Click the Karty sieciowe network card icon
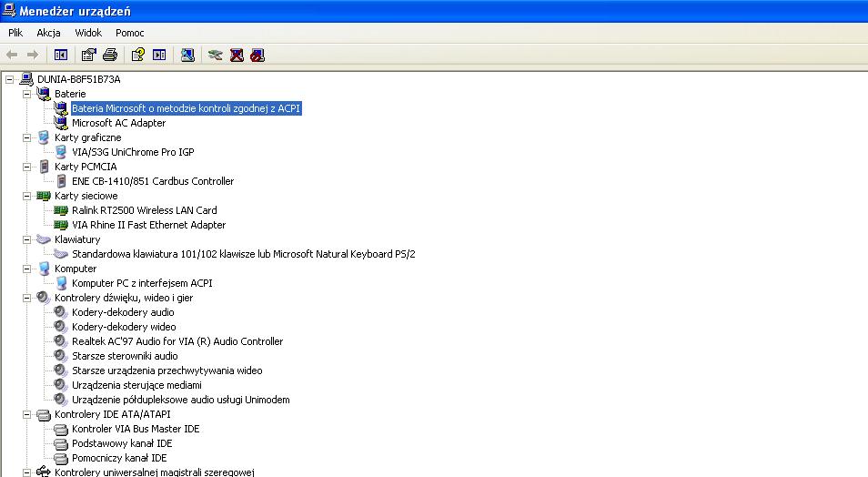 43,196
